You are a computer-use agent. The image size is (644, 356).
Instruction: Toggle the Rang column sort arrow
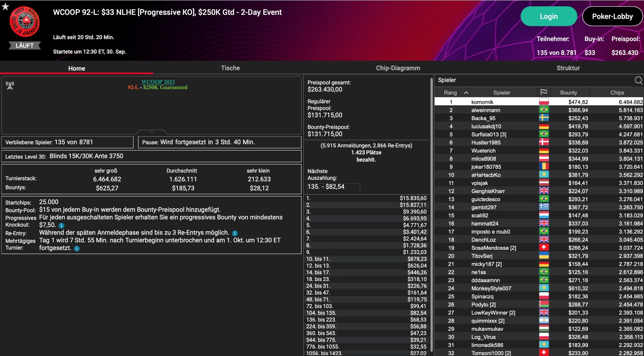466,93
